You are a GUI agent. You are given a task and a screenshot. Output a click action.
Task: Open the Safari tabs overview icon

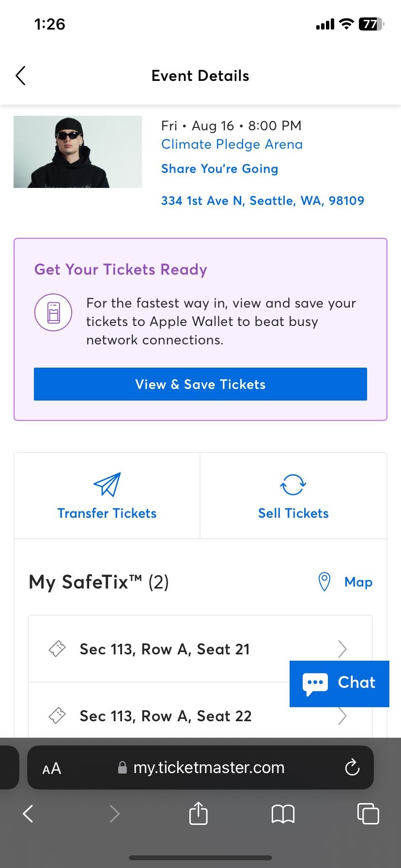point(368,813)
